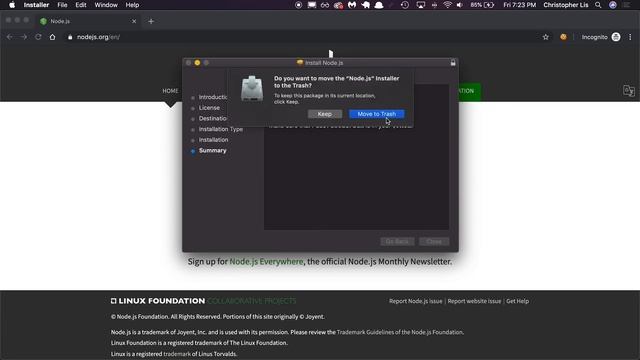Click Report website issue link
Screen dimensions: 640x360
(x=474, y=301)
